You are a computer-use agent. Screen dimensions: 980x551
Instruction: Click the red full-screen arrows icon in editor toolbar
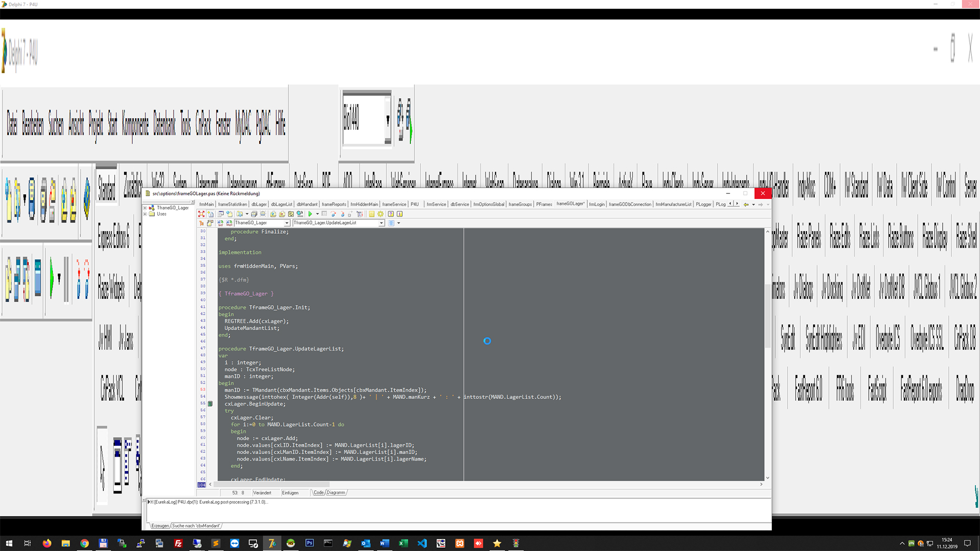tap(201, 214)
